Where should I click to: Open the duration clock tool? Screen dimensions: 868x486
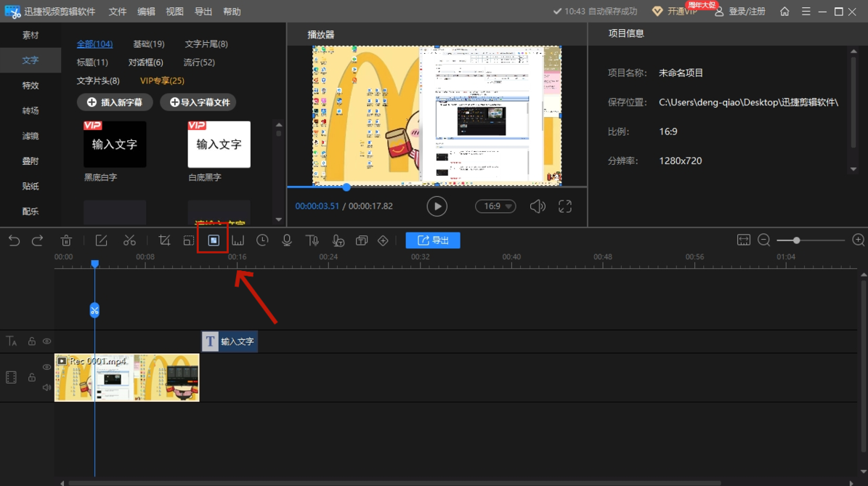[262, 240]
